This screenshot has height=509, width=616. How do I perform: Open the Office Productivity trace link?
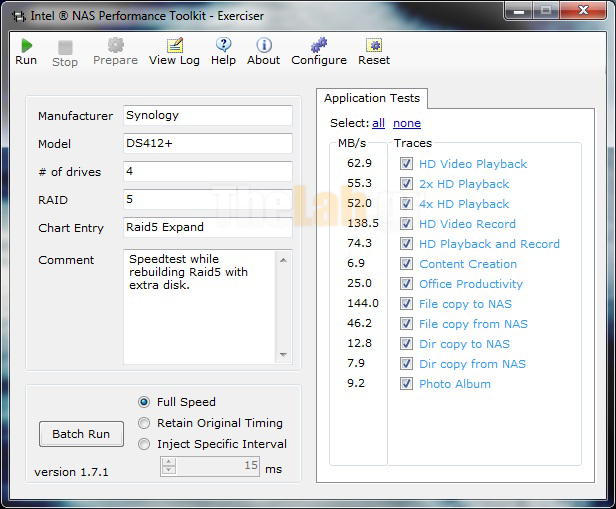click(471, 284)
